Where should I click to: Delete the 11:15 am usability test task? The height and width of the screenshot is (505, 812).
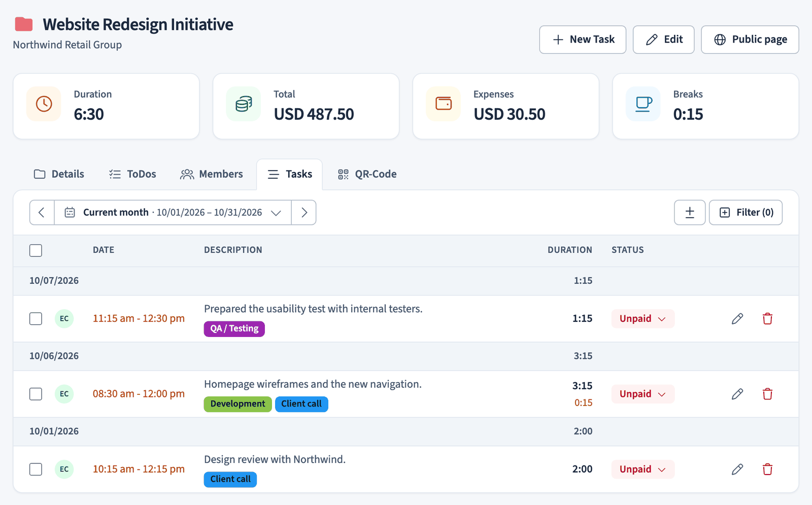point(767,319)
